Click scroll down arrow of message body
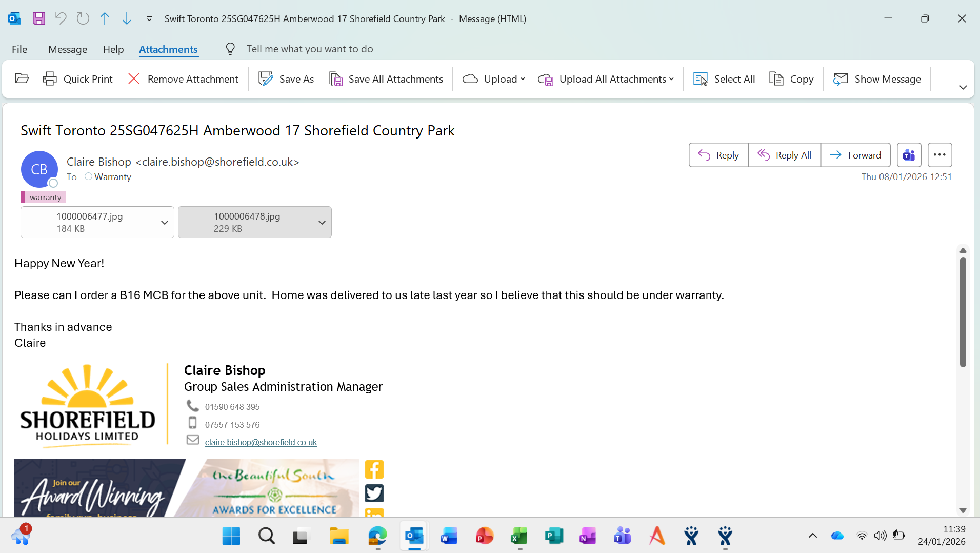 click(x=963, y=510)
